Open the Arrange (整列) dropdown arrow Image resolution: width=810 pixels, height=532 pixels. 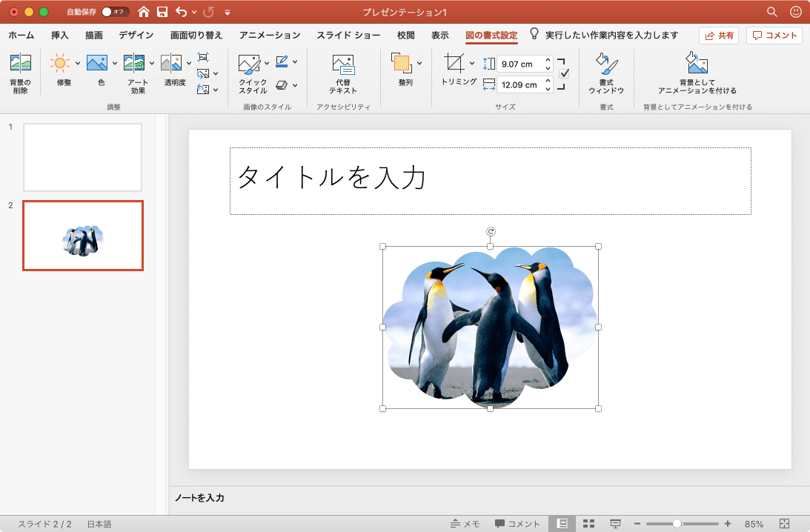(419, 63)
